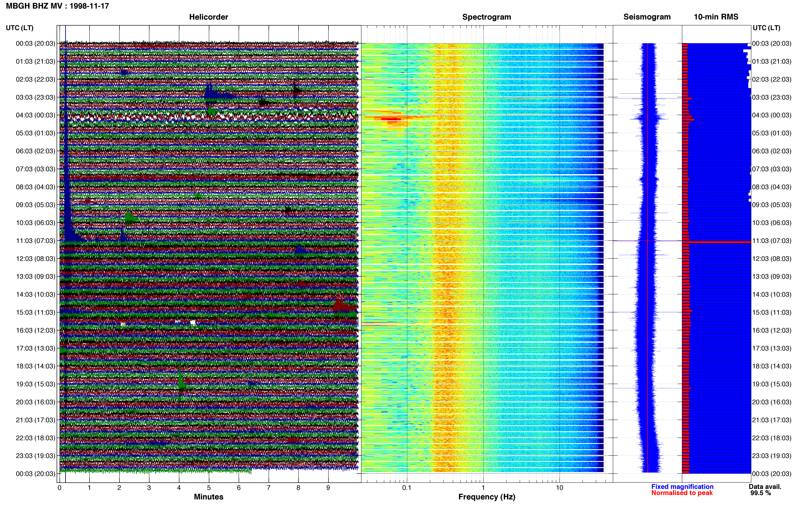This screenshot has width=812, height=508.
Task: Click Helicorder time label 02:03 (22:03)
Action: pos(36,79)
